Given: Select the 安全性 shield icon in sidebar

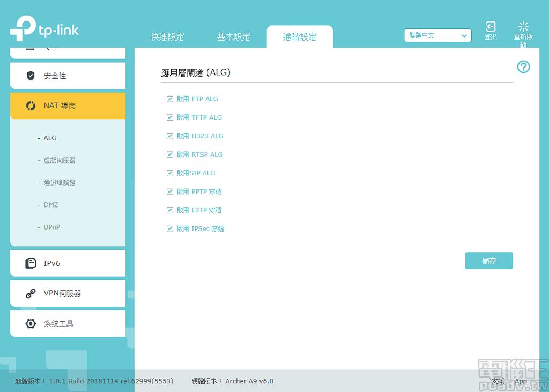Looking at the screenshot, I should pos(31,76).
